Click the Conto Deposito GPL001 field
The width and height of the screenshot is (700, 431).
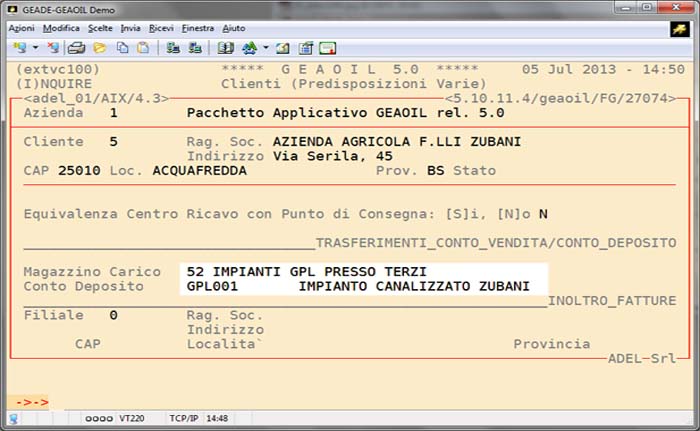coord(212,287)
